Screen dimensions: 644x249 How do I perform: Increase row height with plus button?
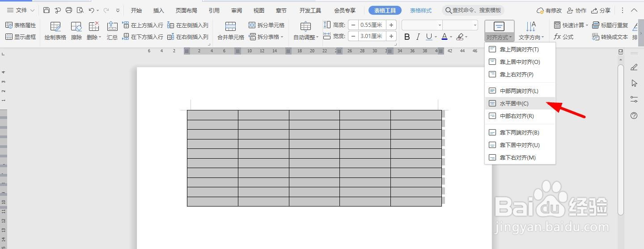click(391, 25)
